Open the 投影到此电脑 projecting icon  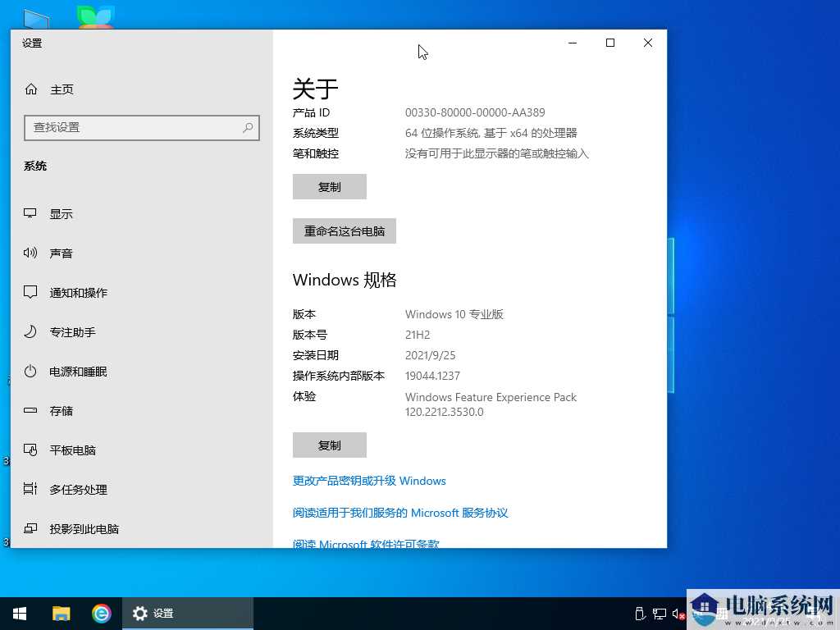30,528
